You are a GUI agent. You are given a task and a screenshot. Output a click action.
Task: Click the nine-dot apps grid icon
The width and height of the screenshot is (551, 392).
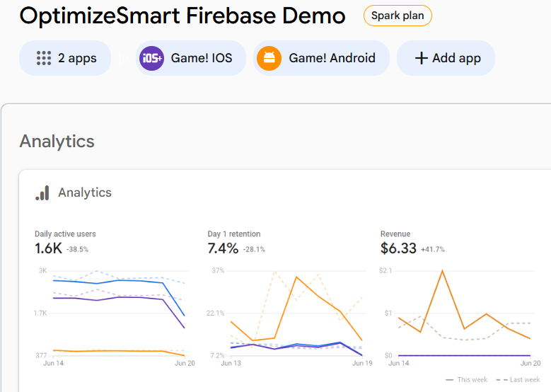coord(44,58)
